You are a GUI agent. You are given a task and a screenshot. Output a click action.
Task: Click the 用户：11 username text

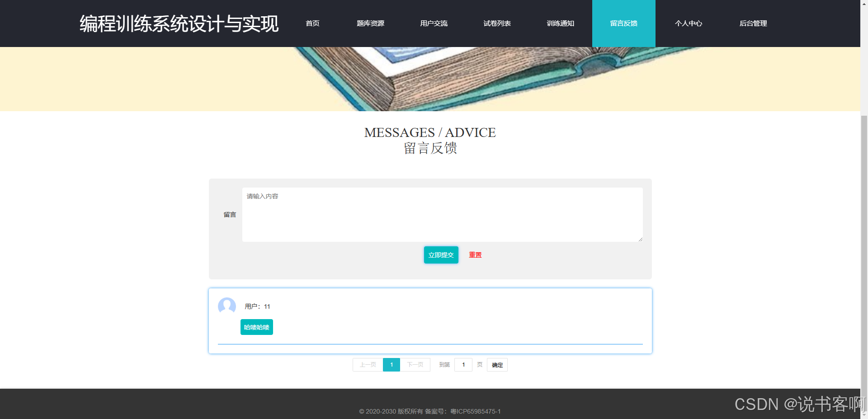coord(257,306)
